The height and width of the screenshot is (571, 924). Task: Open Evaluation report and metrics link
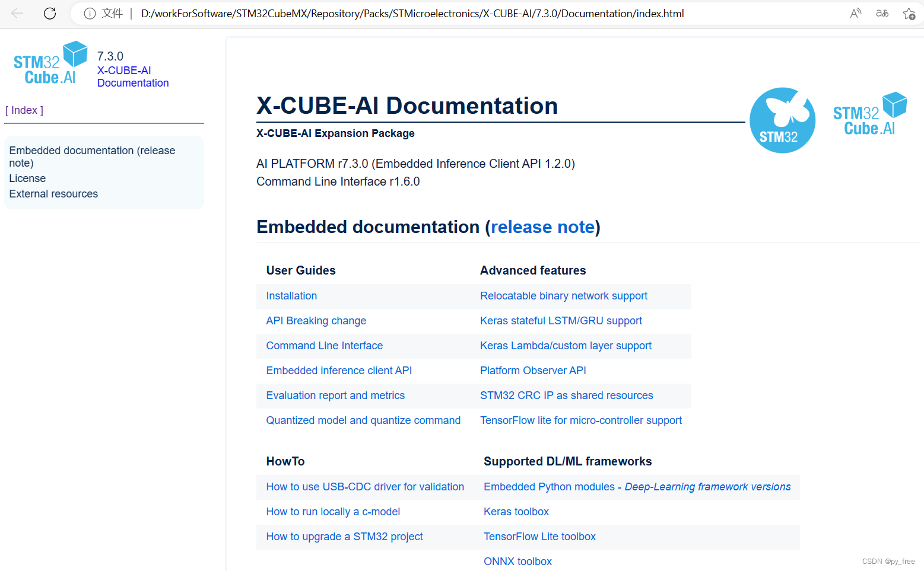(335, 395)
